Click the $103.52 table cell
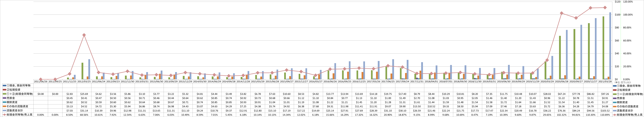The width and height of the screenshot is (644, 117). [x=605, y=111]
